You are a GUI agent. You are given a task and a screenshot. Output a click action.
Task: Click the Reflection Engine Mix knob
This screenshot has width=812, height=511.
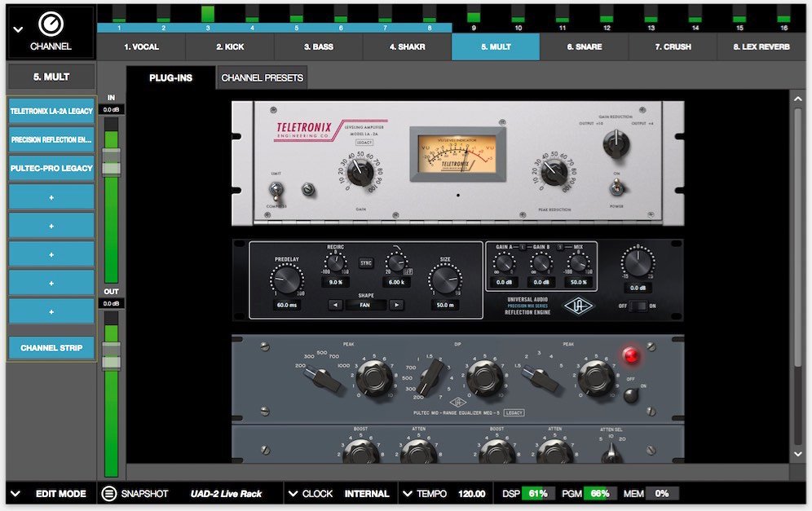coord(578,263)
